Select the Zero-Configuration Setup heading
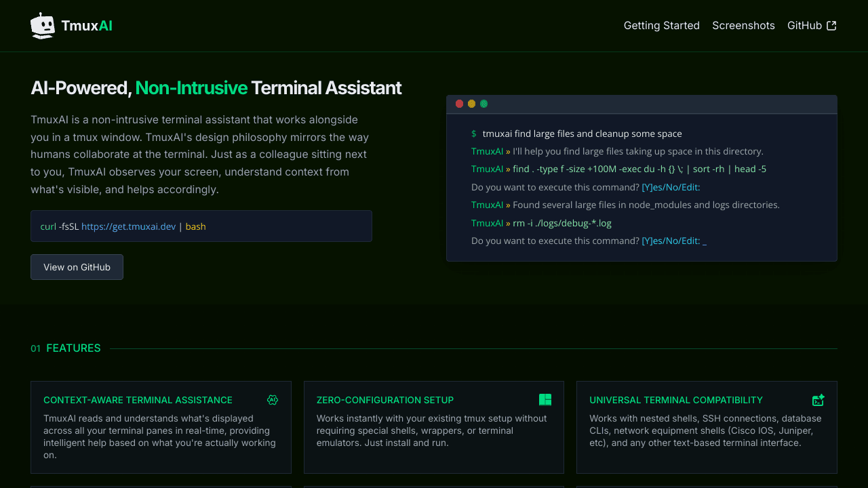This screenshot has width=868, height=488. (385, 401)
